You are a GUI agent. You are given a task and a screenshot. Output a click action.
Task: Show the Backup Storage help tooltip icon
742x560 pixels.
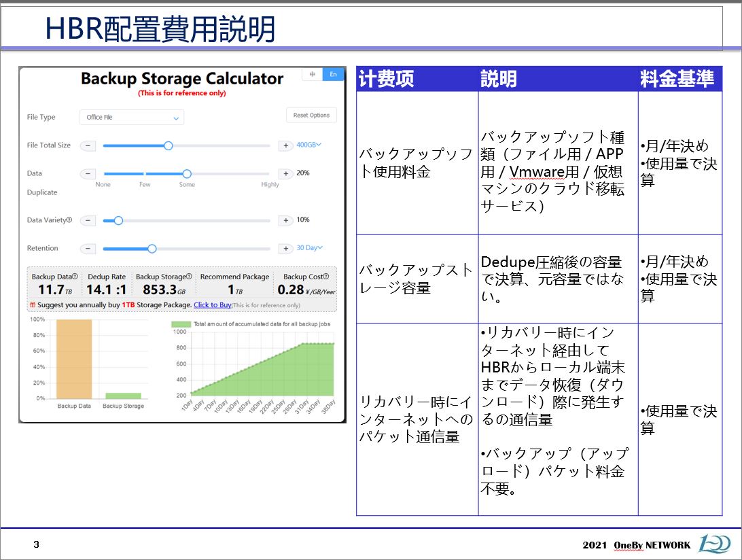click(x=190, y=277)
